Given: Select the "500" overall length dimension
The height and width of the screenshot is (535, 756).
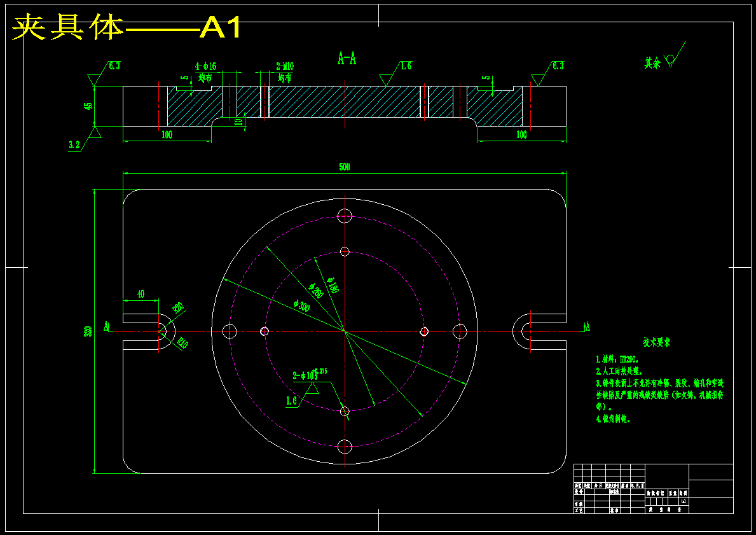Looking at the screenshot, I should pyautogui.click(x=344, y=167).
